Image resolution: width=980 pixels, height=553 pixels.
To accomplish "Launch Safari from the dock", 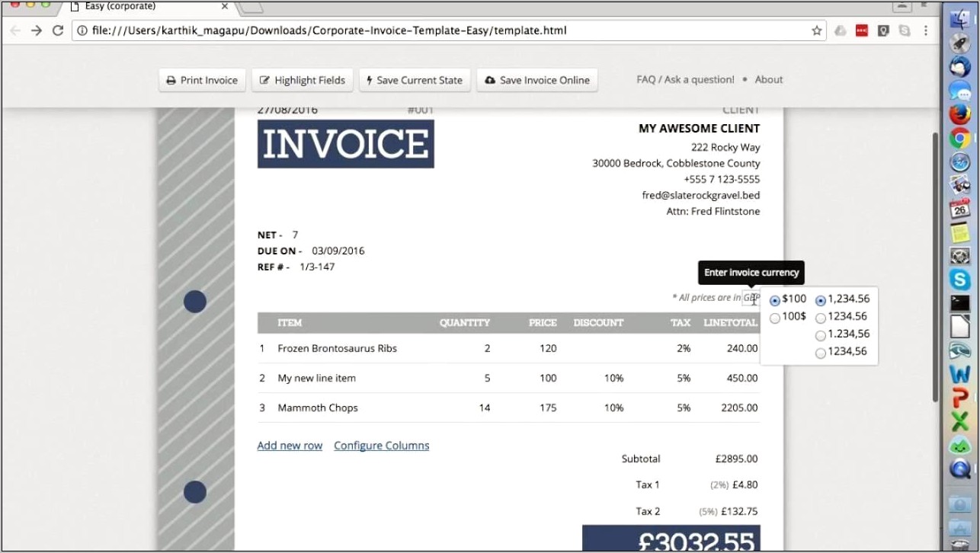I will click(959, 161).
